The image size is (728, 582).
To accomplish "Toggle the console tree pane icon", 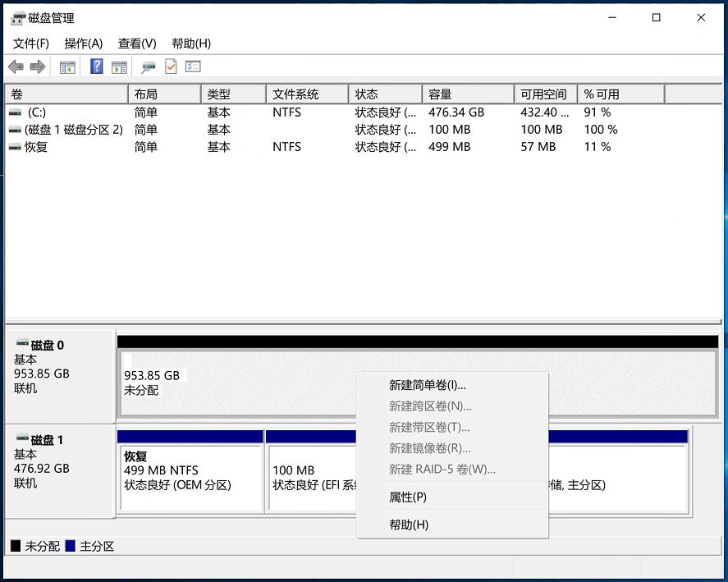I will pyautogui.click(x=67, y=66).
